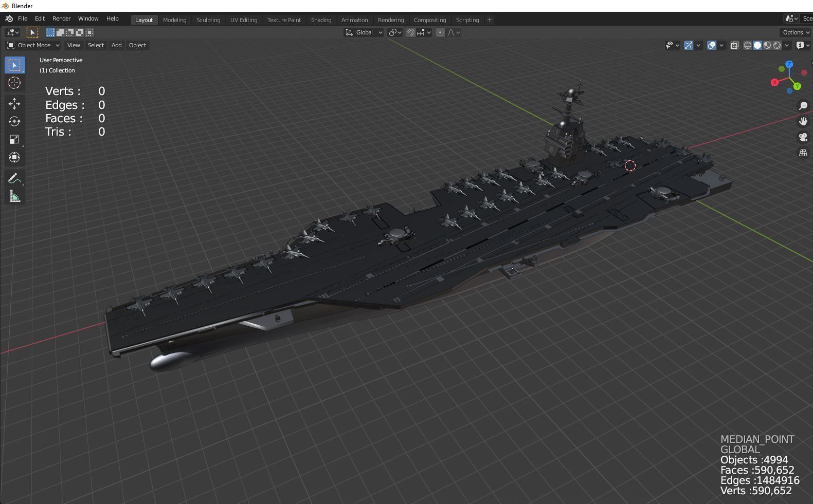Click the zoom magnifier viewport icon
Image resolution: width=813 pixels, height=504 pixels.
click(803, 106)
